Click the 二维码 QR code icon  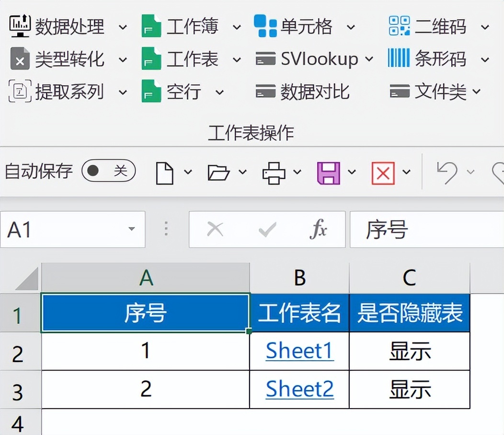pyautogui.click(x=399, y=26)
